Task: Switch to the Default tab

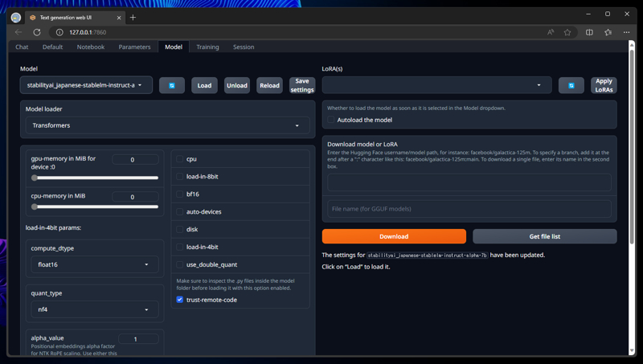Action: pyautogui.click(x=52, y=47)
